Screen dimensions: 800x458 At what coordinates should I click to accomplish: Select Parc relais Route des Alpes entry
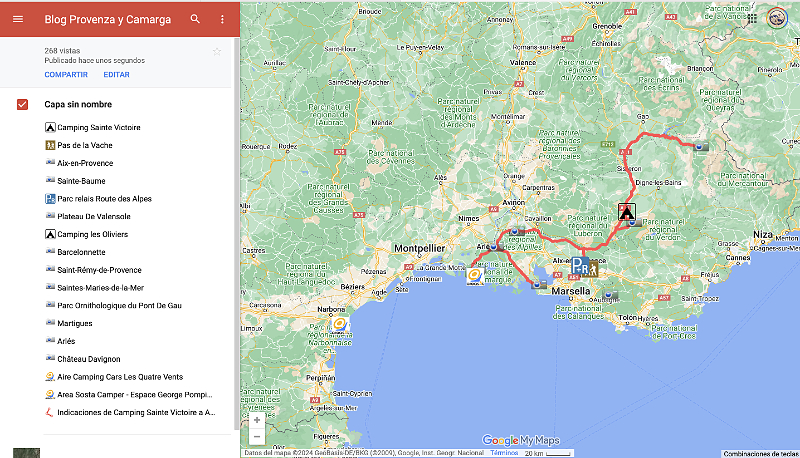point(104,199)
